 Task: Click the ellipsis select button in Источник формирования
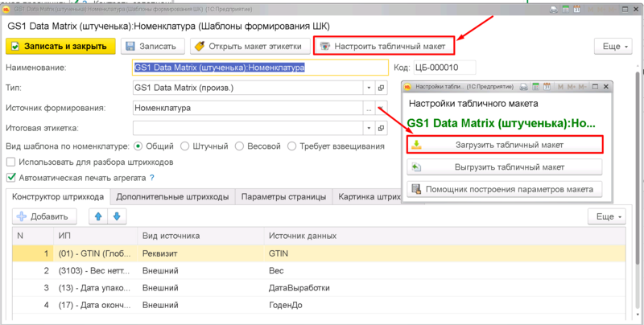click(x=369, y=109)
